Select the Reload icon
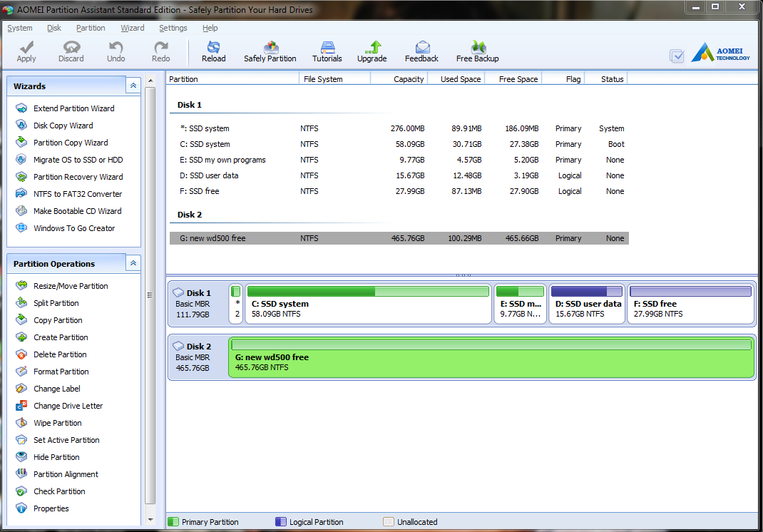 click(213, 51)
